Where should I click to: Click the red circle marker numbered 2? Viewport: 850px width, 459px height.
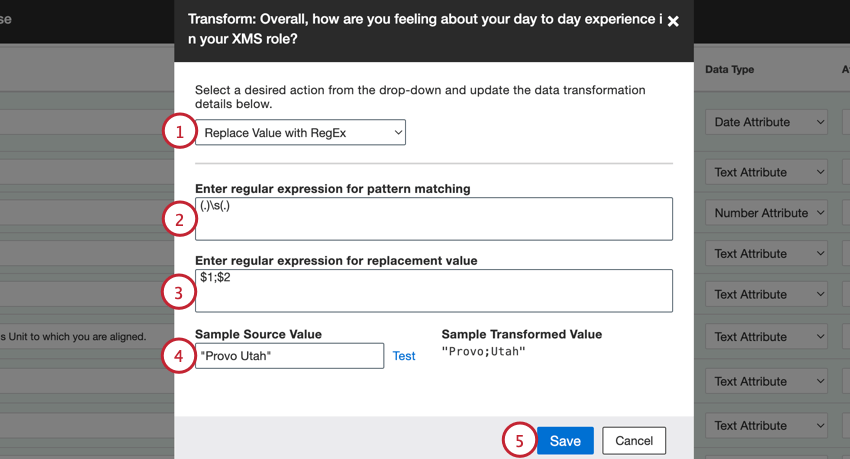click(179, 219)
